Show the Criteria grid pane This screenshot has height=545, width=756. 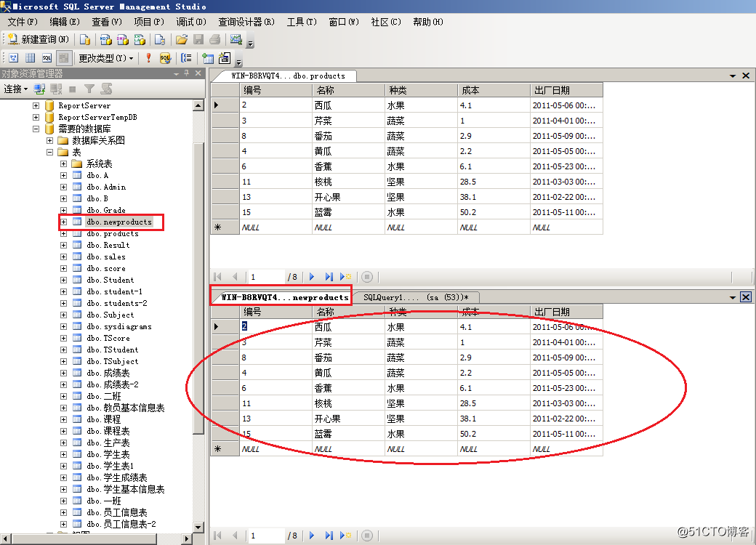[30, 58]
